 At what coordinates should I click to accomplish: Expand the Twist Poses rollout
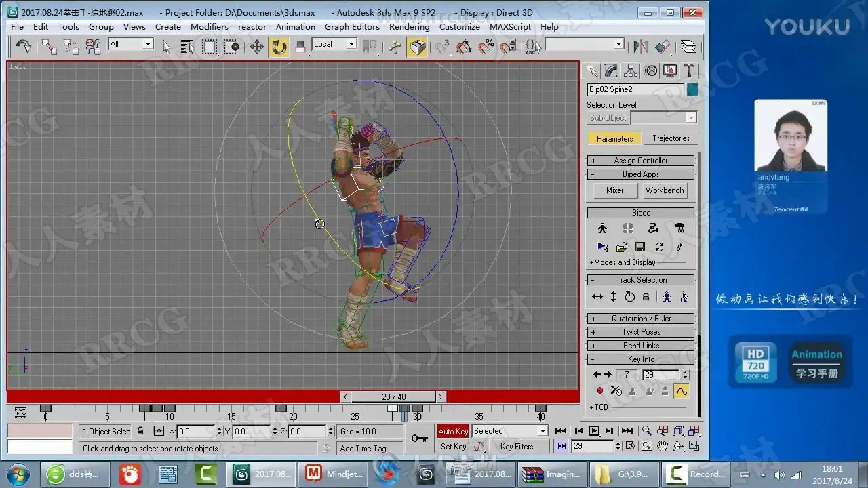[x=641, y=332]
